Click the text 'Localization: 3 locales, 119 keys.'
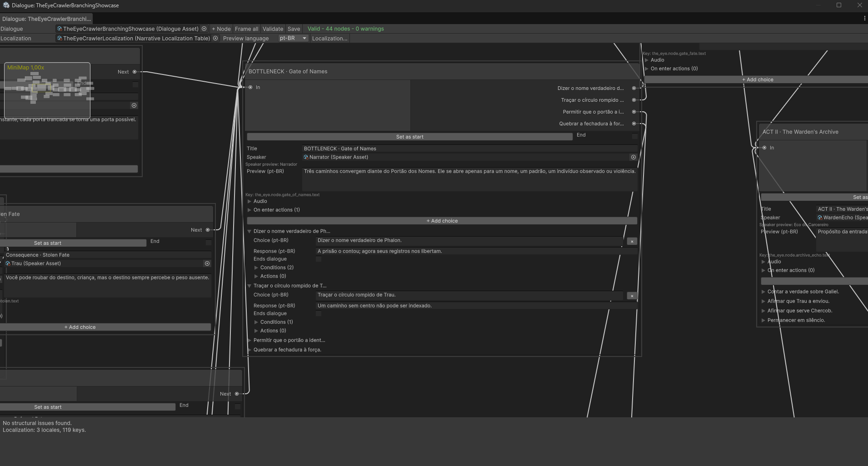Viewport: 868px width, 466px height. (x=44, y=430)
